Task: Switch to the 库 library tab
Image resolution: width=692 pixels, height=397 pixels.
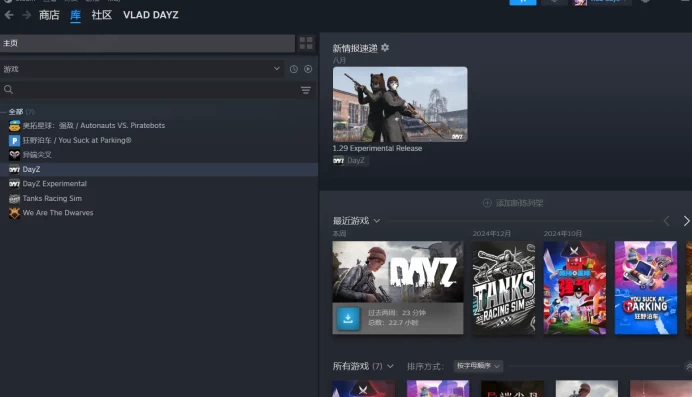Action: coord(75,15)
